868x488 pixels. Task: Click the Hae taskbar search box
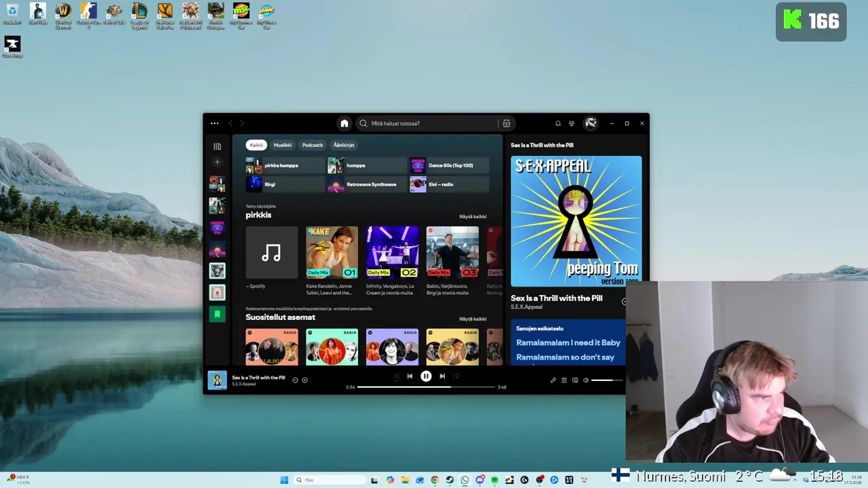[330, 480]
